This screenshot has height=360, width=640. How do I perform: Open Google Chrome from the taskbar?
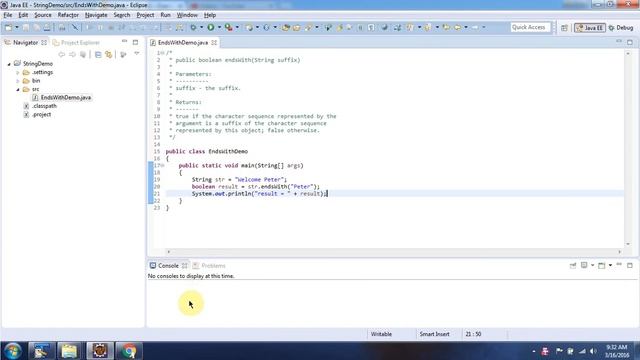(129, 351)
